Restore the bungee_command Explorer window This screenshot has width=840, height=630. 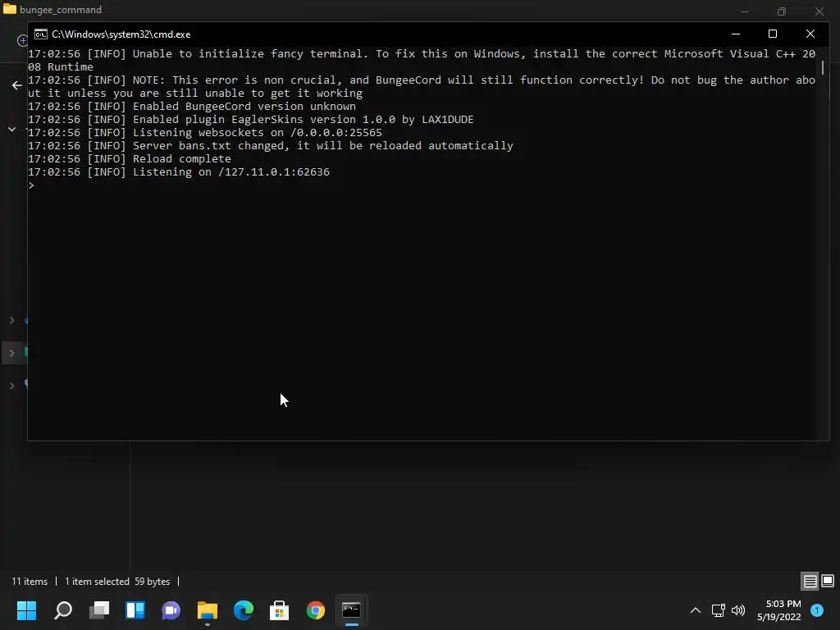pos(782,11)
